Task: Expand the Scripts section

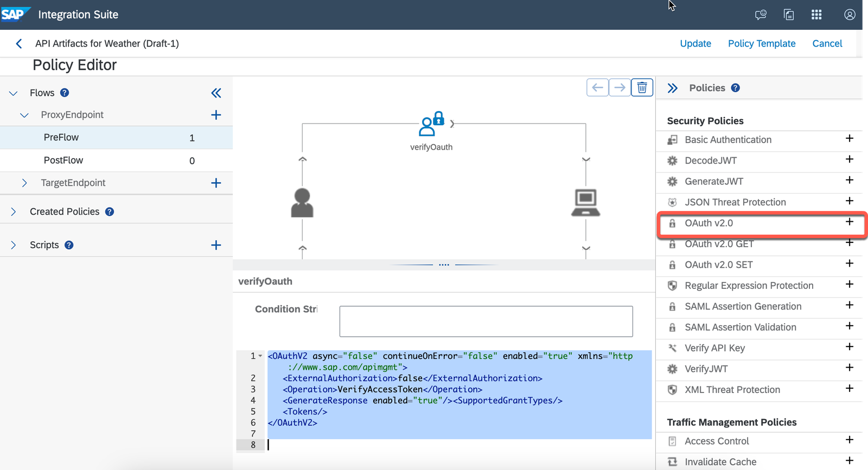Action: [x=14, y=245]
